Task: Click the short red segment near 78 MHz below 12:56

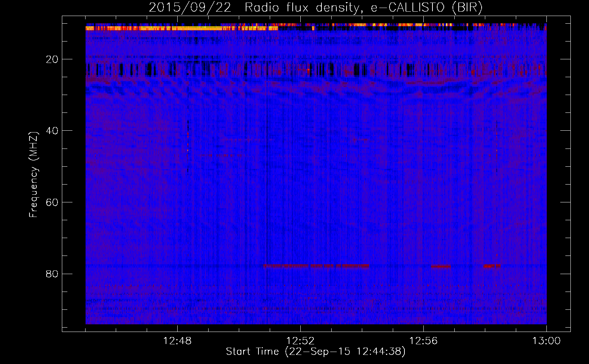Action: pyautogui.click(x=440, y=266)
